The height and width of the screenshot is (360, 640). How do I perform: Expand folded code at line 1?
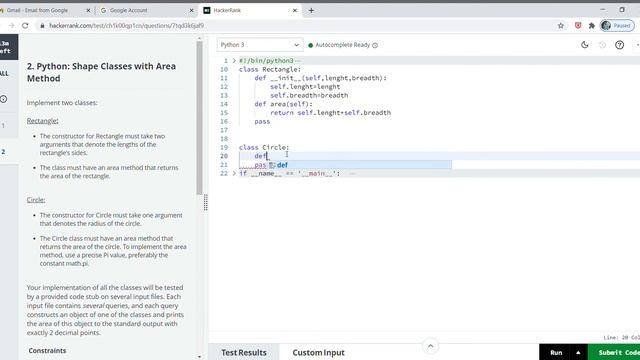(234, 61)
